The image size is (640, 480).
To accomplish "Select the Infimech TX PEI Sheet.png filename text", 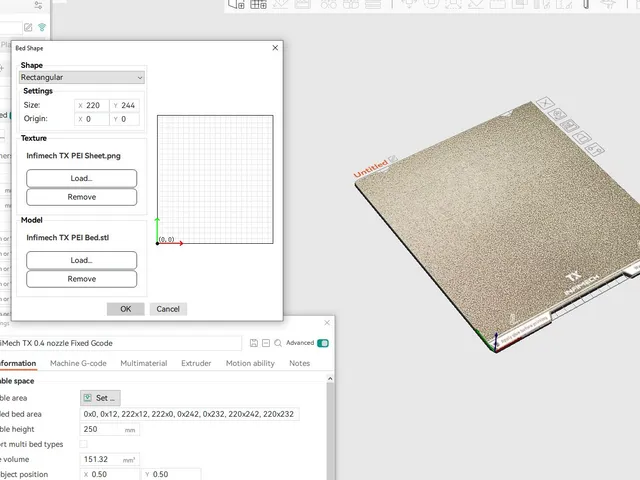I will click(x=73, y=156).
